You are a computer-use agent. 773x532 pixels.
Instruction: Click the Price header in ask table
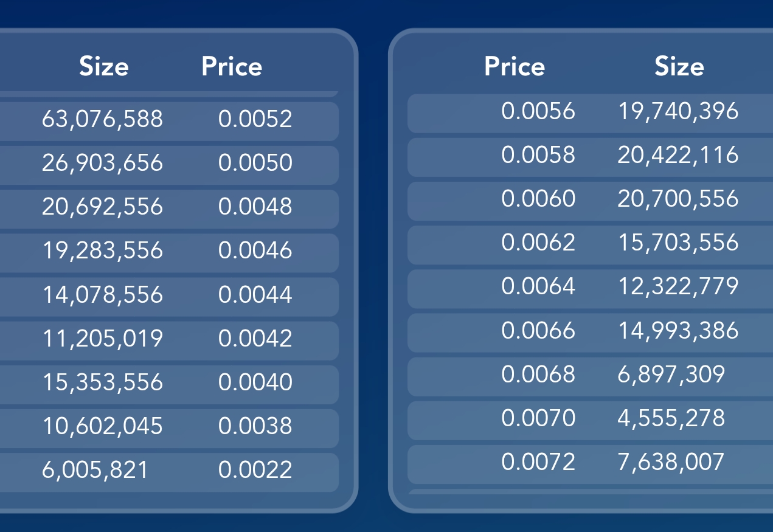click(x=515, y=66)
